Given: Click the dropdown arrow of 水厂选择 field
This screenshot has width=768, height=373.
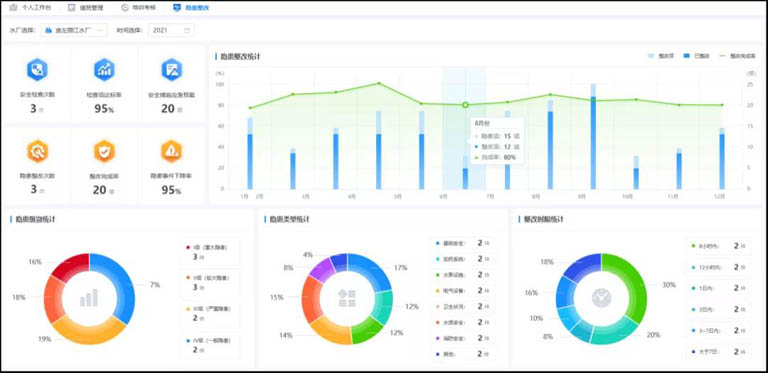Looking at the screenshot, I should click(100, 30).
